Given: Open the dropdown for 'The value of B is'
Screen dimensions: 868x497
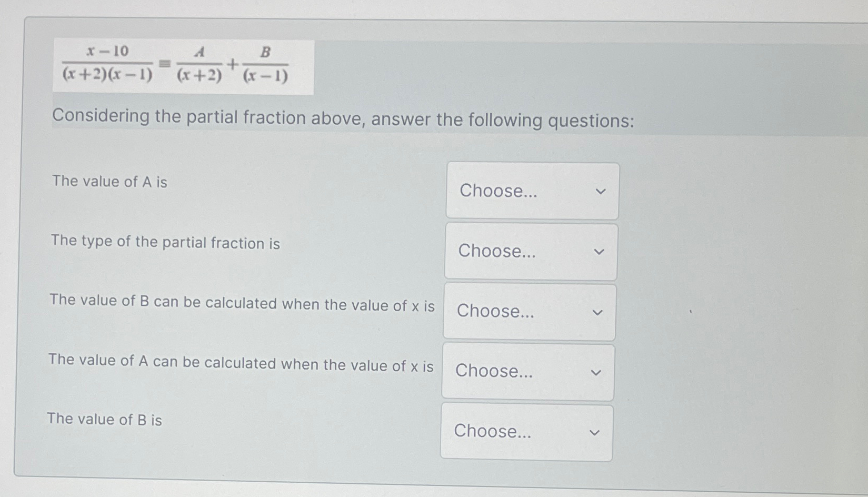Looking at the screenshot, I should coord(526,432).
